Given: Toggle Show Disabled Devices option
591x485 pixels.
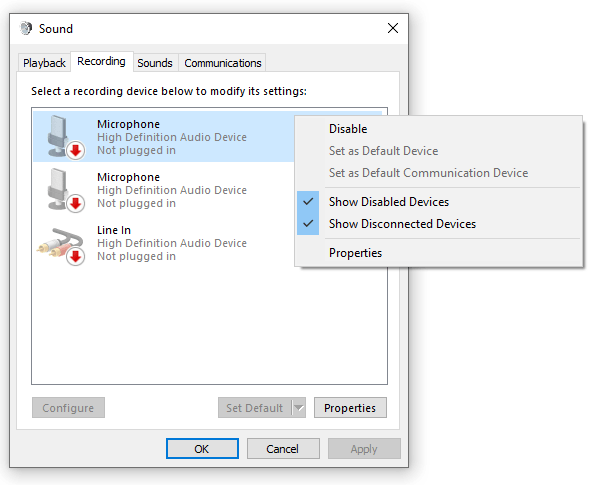Looking at the screenshot, I should 439,202.
